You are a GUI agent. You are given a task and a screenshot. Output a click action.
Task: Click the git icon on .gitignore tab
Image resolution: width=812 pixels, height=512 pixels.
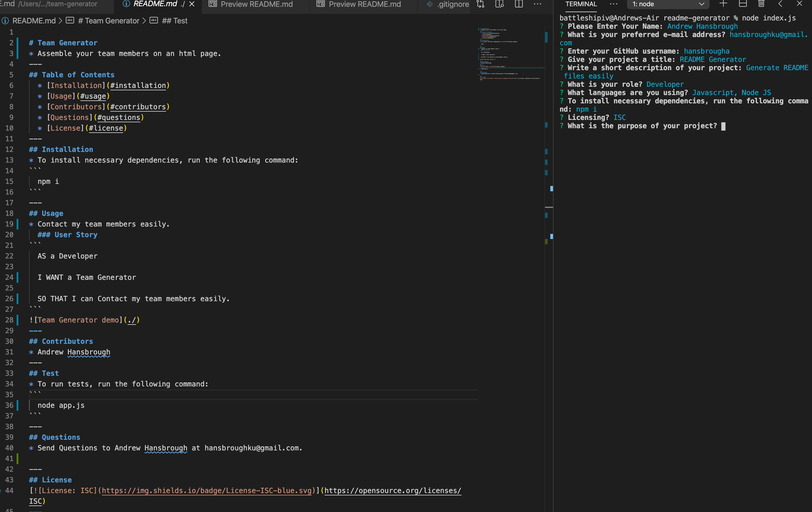point(430,4)
